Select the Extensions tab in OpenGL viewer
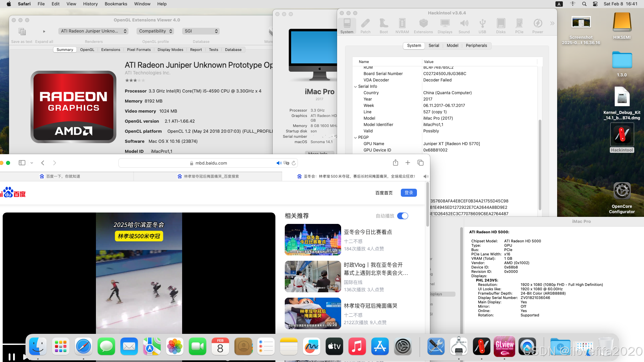Screen dimensions: 644x362 tap(110, 50)
